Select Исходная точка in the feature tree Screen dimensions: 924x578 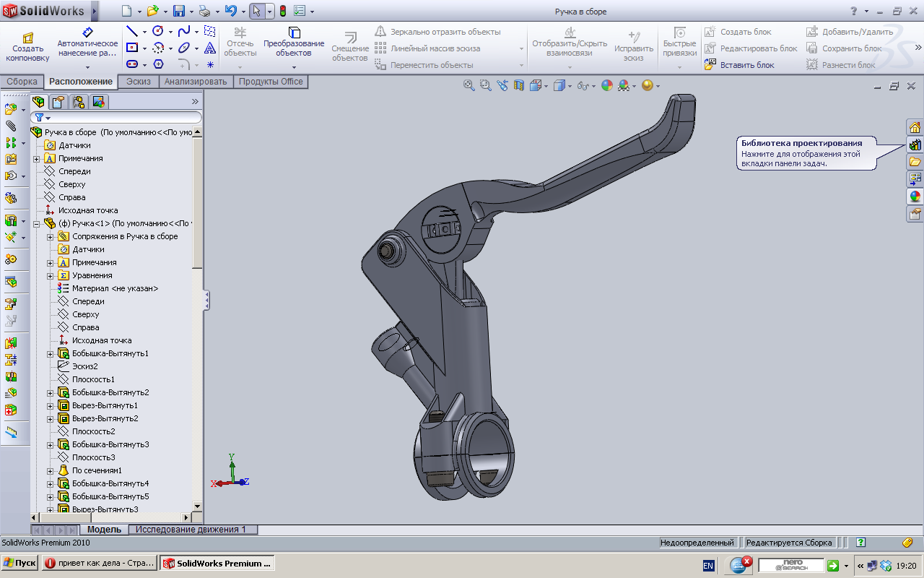click(x=87, y=210)
